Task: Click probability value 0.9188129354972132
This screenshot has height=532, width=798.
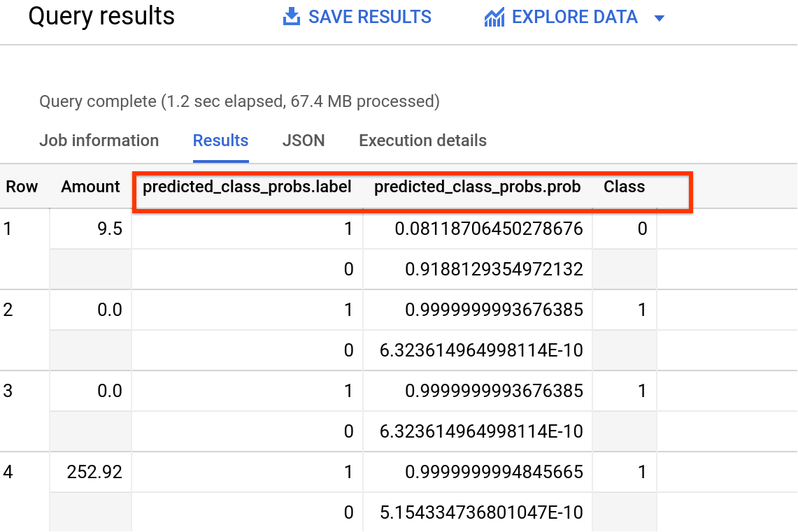Action: click(494, 269)
